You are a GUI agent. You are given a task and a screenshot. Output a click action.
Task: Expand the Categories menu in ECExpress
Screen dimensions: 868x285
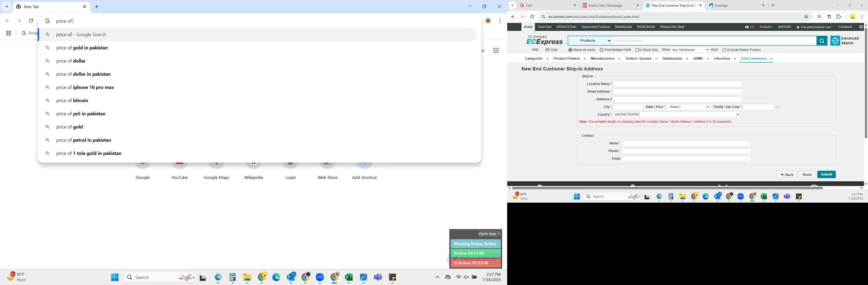tap(536, 59)
